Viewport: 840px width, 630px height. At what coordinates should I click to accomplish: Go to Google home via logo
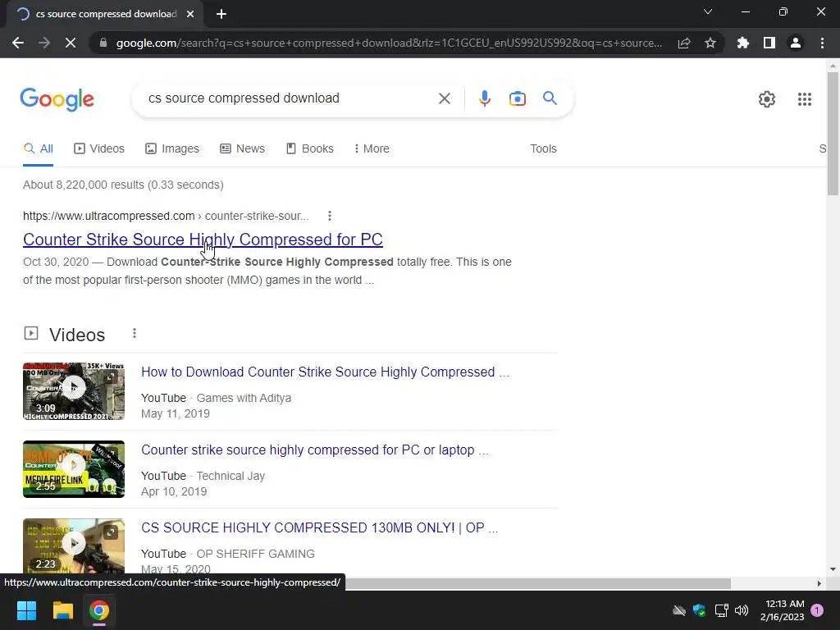point(57,99)
